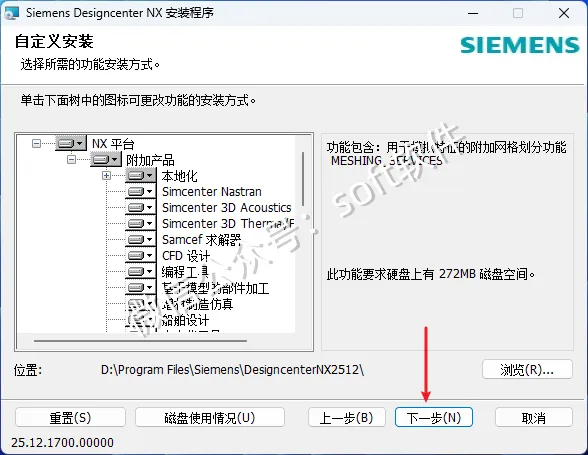The image size is (588, 455).
Task: Close the Siemens Designcenter NX installer
Action: click(x=564, y=14)
